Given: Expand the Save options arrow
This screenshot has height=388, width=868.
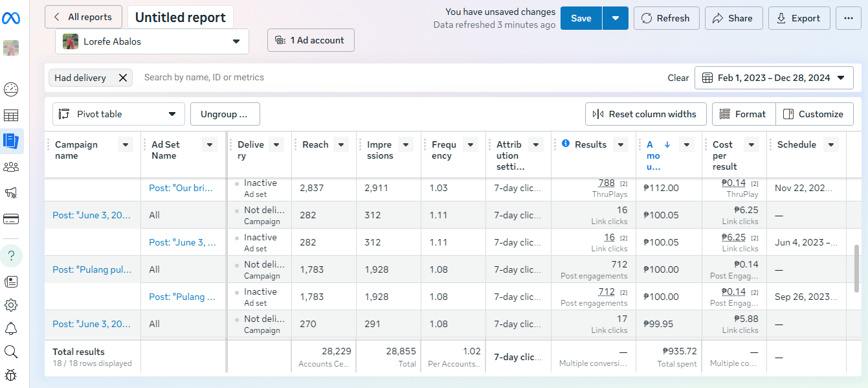Looking at the screenshot, I should point(616,18).
